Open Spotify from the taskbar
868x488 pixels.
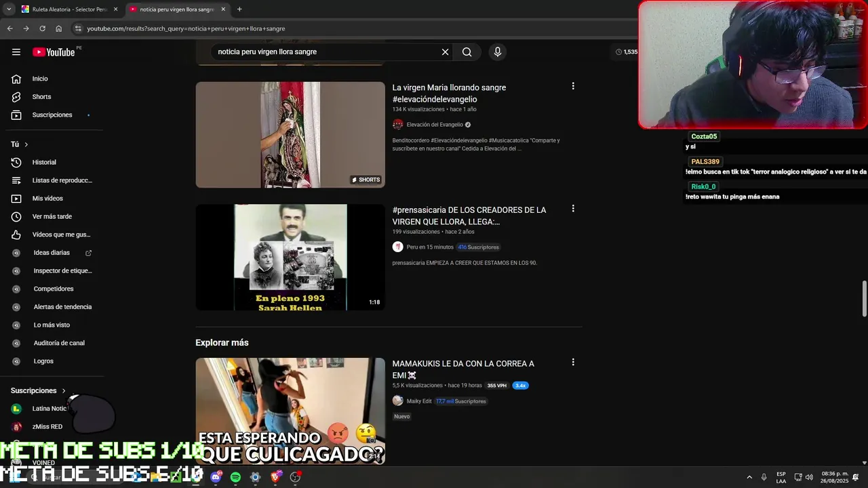click(x=235, y=477)
